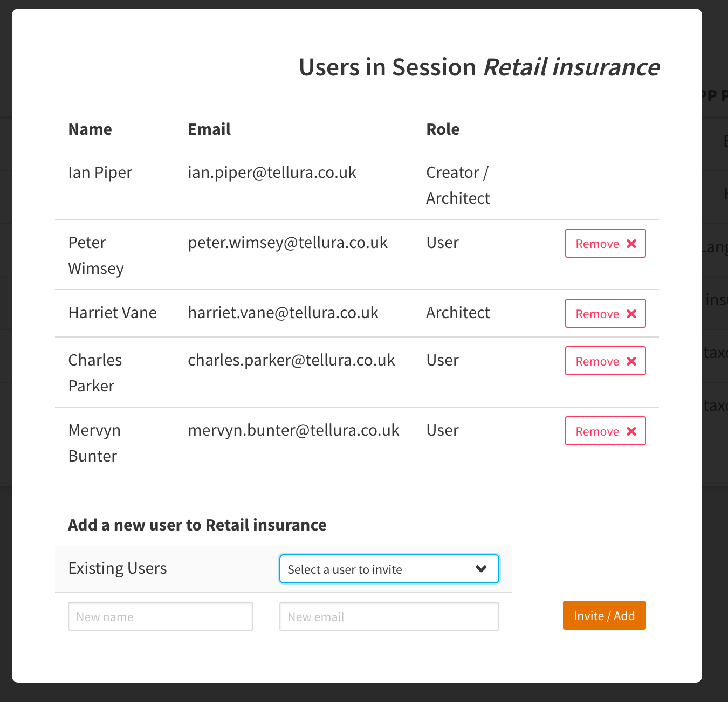Click the chevron icon in the user dropdown
Image resolution: width=728 pixels, height=702 pixels.
point(482,569)
